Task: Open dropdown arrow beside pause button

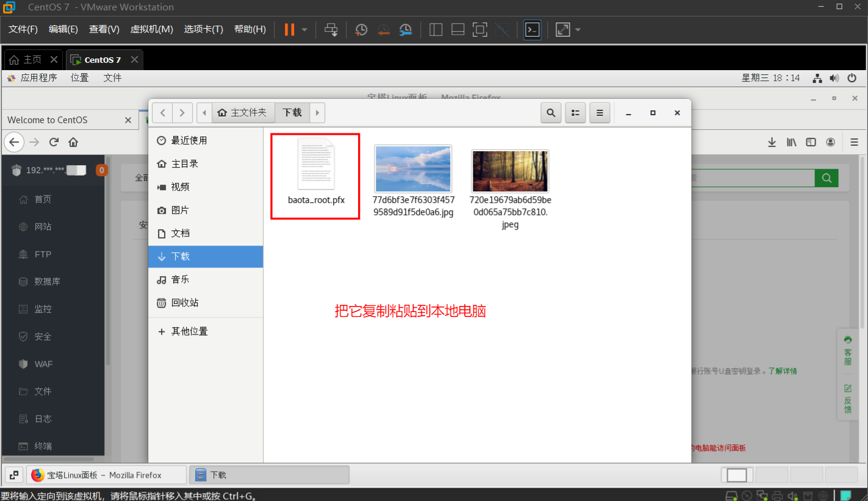Action: [x=304, y=29]
